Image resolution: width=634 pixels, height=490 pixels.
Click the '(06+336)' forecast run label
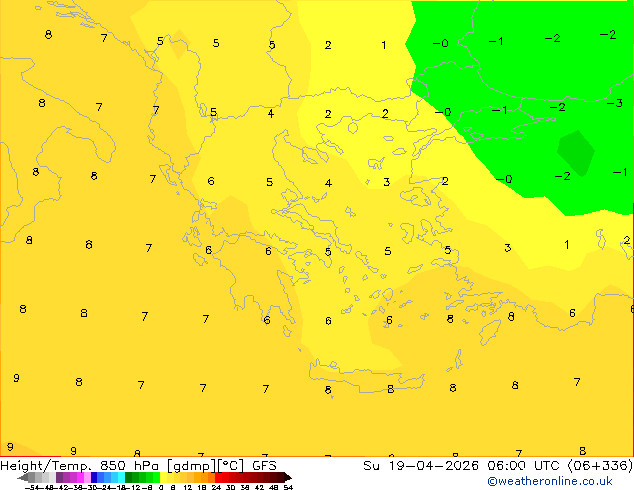click(600, 466)
